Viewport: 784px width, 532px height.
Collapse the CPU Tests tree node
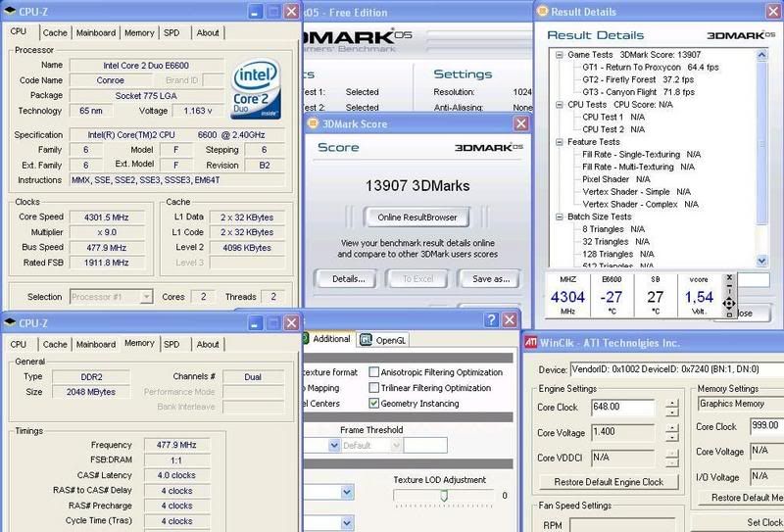[x=559, y=105]
